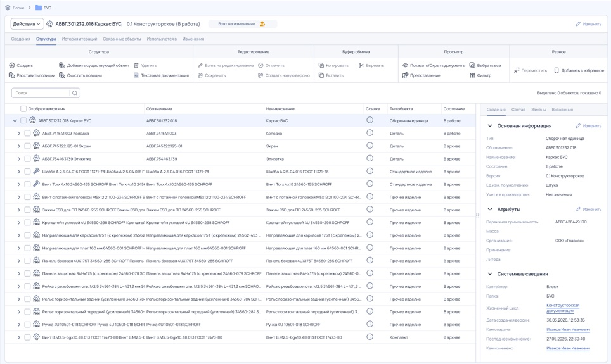Click Добавить в избранное bookmark icon

pos(556,70)
